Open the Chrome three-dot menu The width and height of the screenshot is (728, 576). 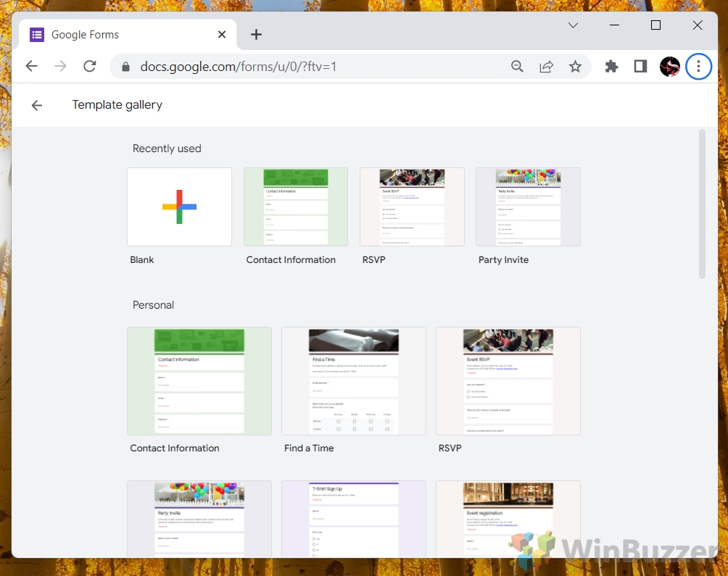698,66
